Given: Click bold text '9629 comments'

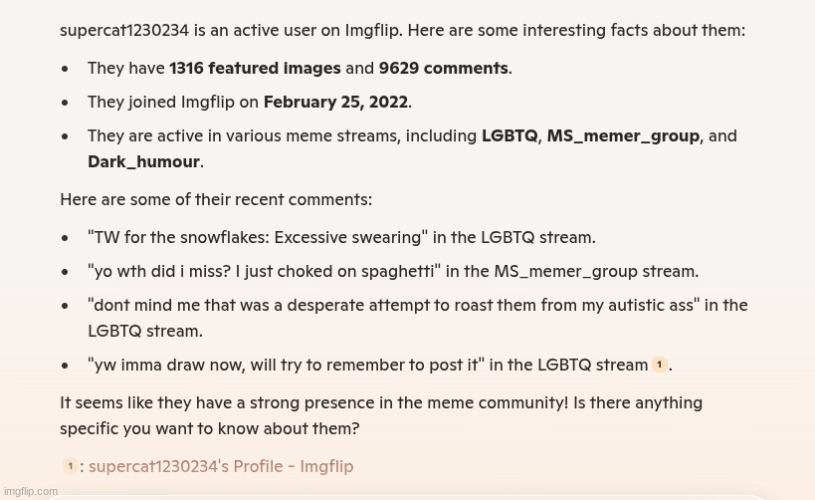Looking at the screenshot, I should 443,68.
